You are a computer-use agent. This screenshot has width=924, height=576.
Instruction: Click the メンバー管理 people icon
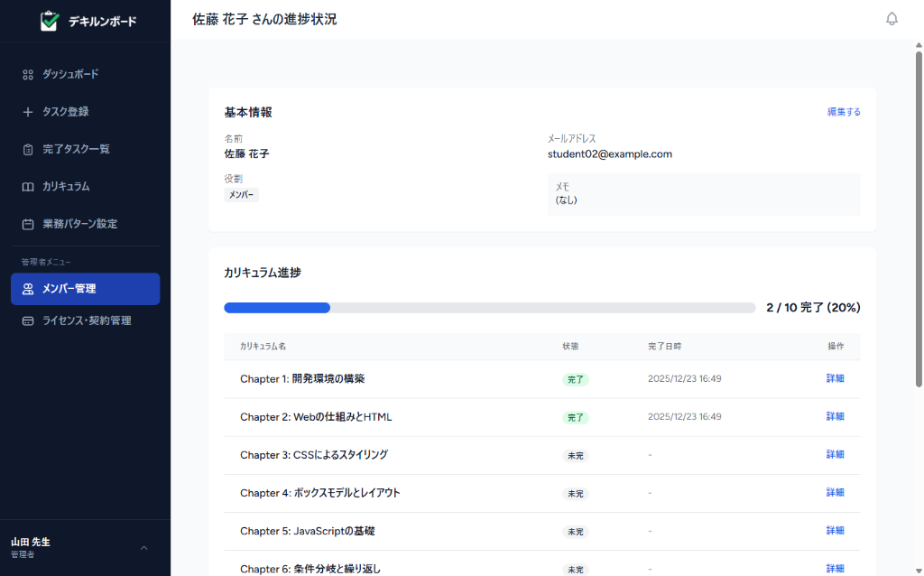[28, 289]
